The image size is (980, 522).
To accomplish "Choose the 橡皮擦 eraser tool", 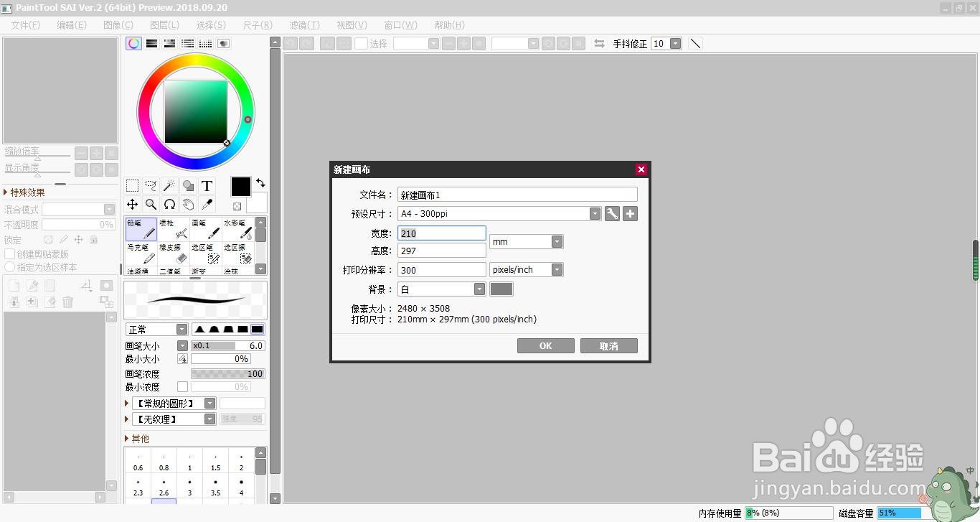I will 174,253.
